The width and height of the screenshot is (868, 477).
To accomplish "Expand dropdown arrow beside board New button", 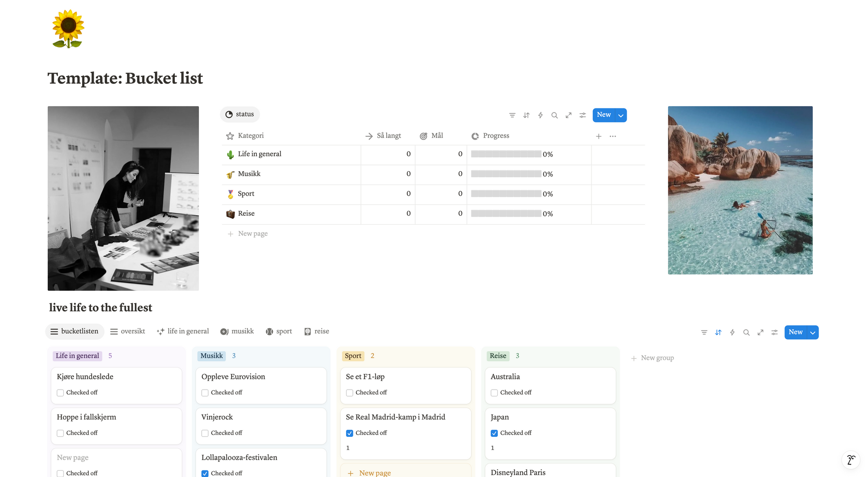I will [x=813, y=333].
